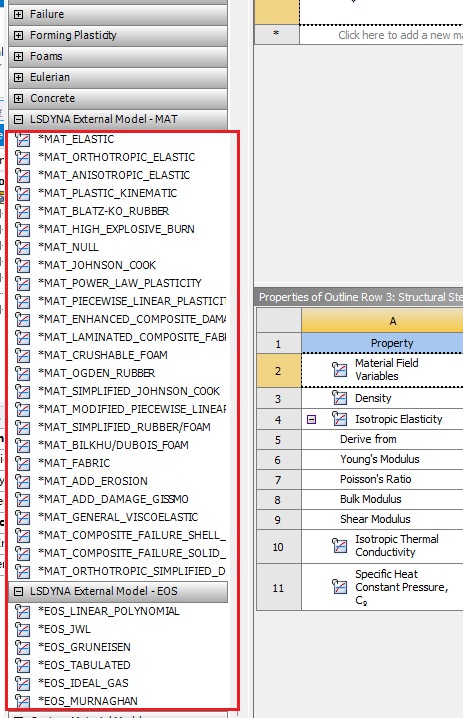Viewport: 463px width, 718px height.
Task: Select the Young's Modulus property row
Action: point(382,459)
